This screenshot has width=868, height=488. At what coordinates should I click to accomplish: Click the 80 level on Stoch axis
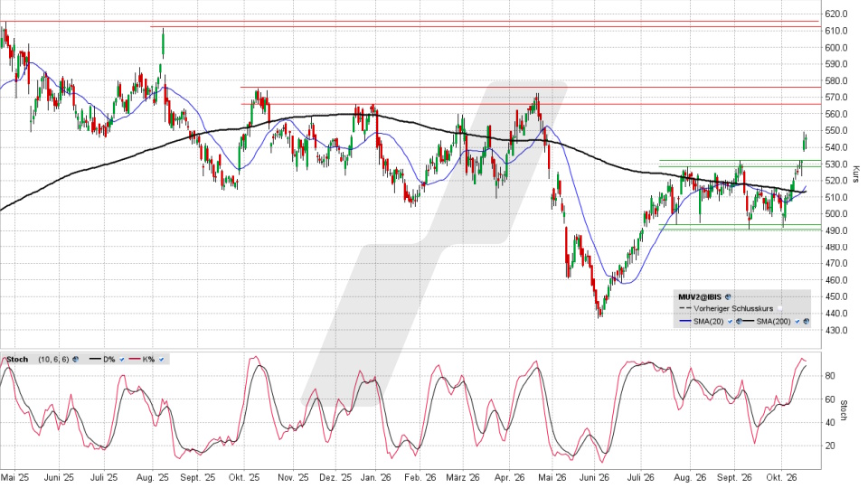(x=829, y=376)
